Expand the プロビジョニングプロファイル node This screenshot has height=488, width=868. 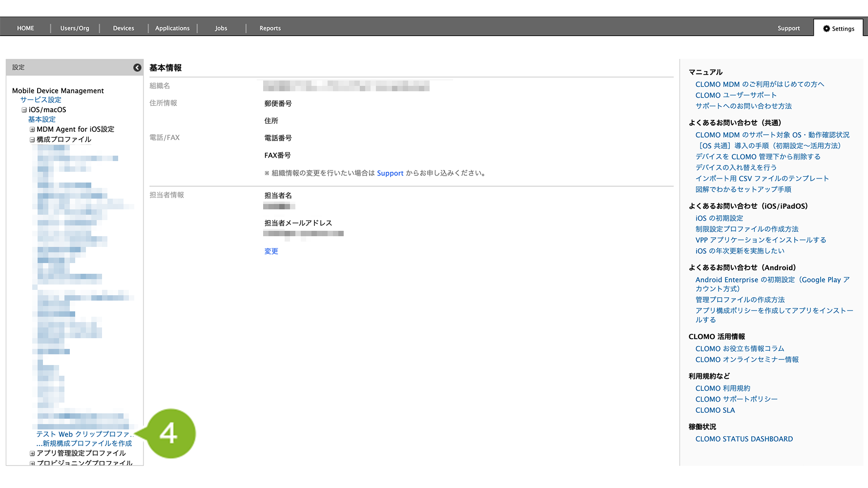tap(32, 463)
